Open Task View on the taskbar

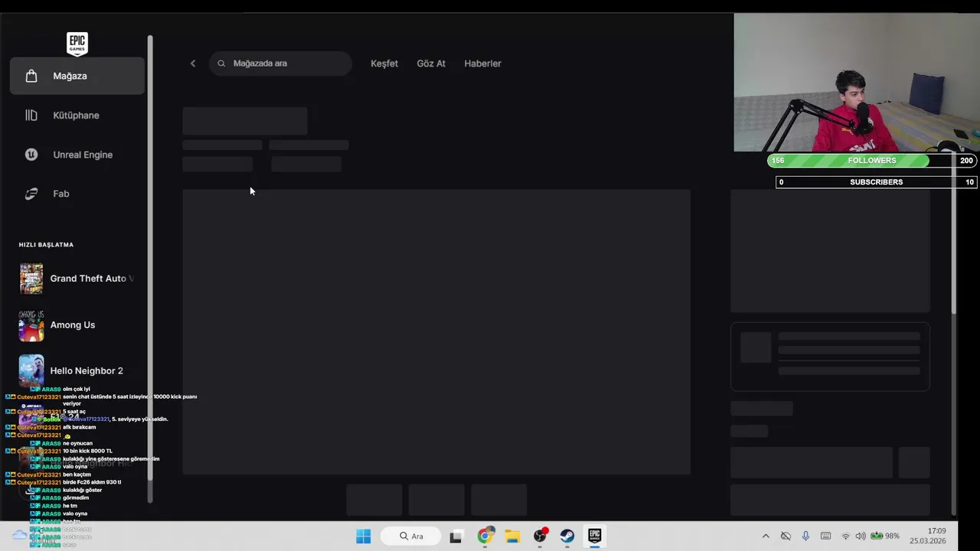tap(456, 536)
